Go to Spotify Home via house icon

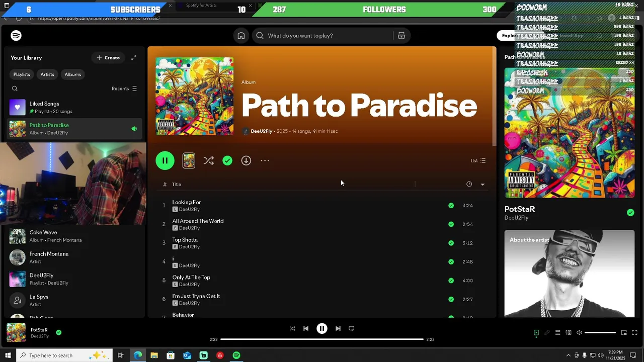241,36
